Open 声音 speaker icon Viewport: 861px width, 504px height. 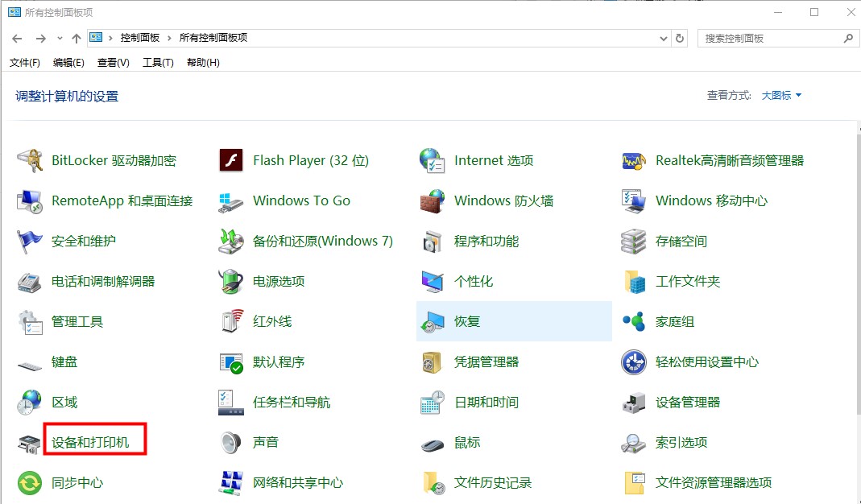[x=231, y=443]
